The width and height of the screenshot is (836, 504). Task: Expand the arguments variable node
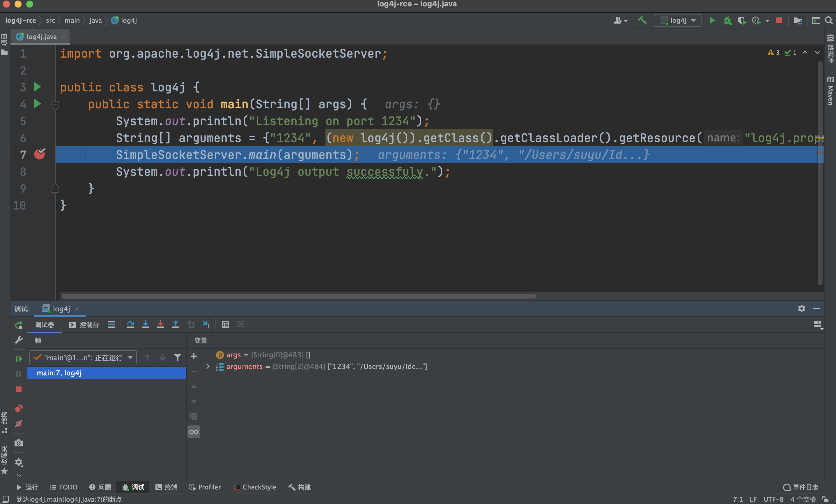pos(208,366)
